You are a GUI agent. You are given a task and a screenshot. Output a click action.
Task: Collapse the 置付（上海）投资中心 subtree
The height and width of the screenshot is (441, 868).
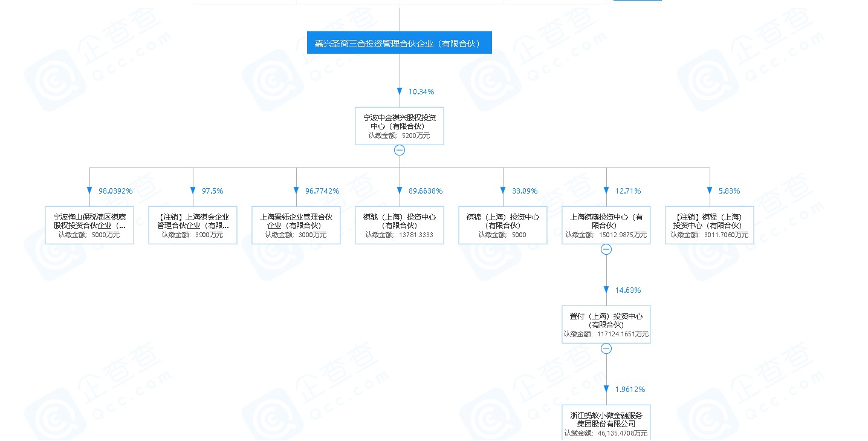click(606, 349)
